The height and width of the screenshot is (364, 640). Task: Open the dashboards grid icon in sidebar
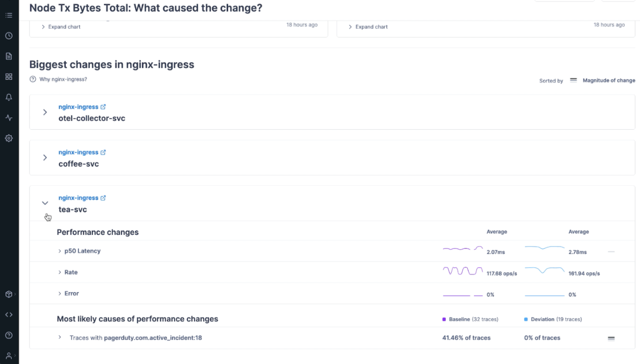9,77
